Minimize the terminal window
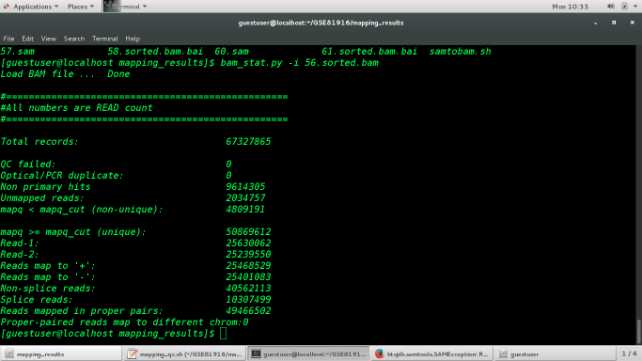 (595, 23)
